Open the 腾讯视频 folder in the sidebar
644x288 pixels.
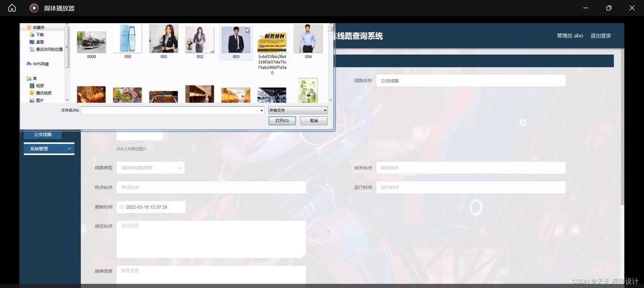click(41, 93)
